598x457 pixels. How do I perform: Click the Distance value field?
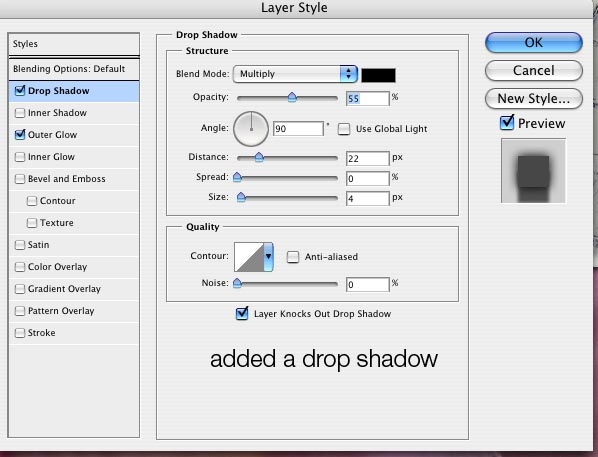pyautogui.click(x=368, y=158)
